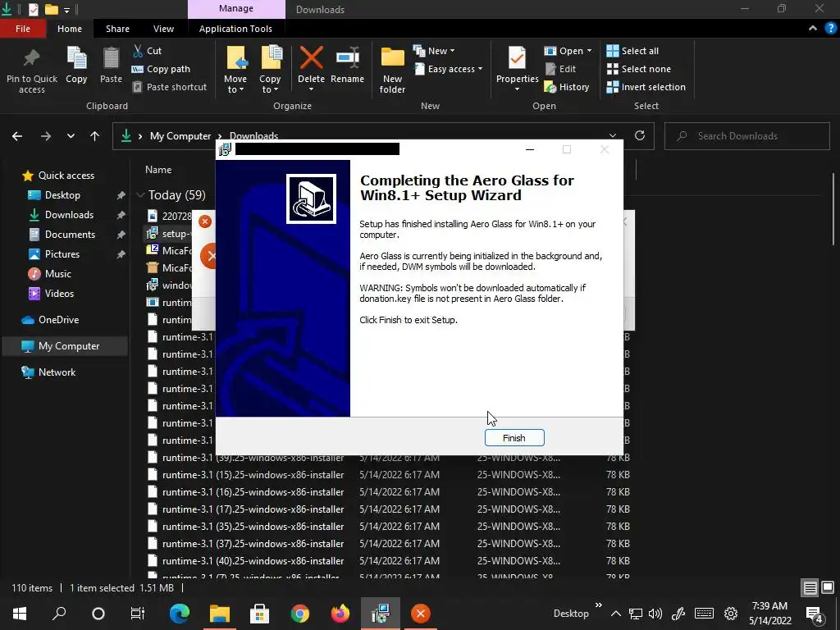Refresh the Downloads folder
This screenshot has height=630, width=840.
[640, 135]
